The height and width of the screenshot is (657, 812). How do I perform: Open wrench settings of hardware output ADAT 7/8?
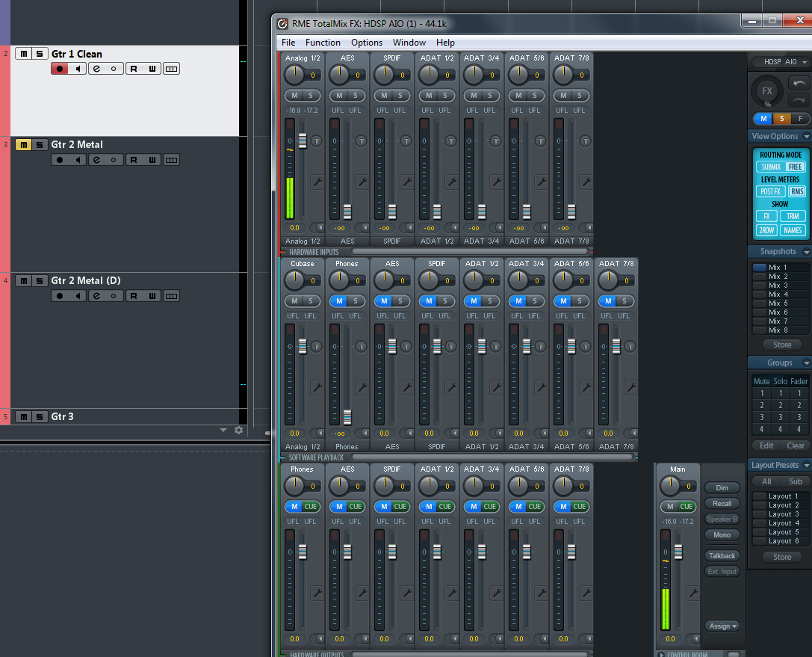pos(586,592)
